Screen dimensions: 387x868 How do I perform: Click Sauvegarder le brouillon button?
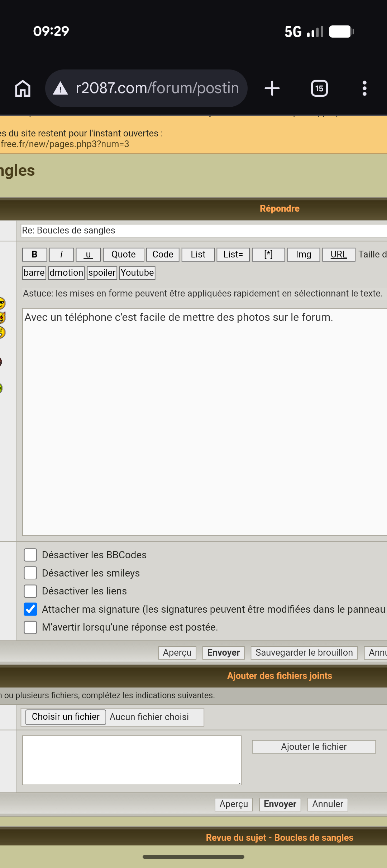pyautogui.click(x=304, y=653)
